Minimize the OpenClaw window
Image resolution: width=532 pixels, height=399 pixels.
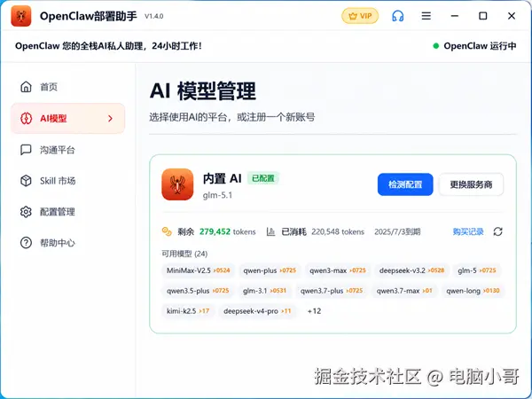[455, 16]
